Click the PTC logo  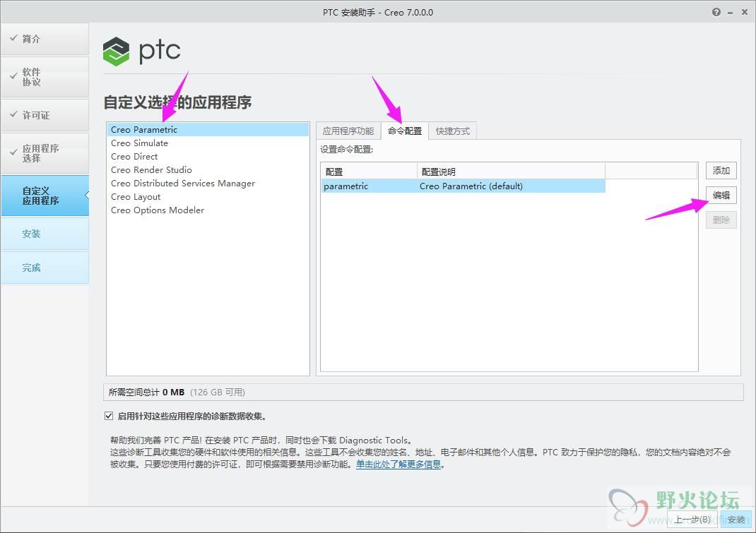(x=142, y=51)
